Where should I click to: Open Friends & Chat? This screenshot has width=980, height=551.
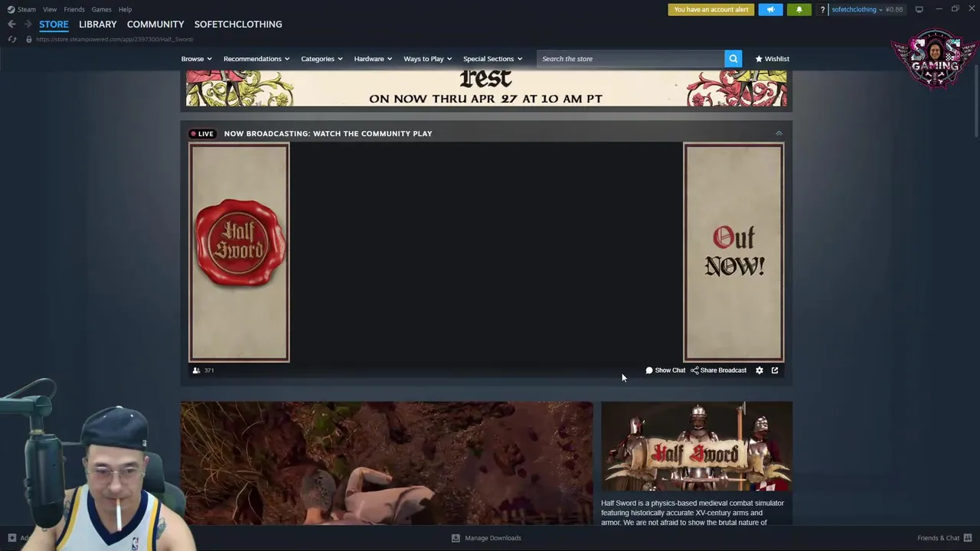[944, 538]
